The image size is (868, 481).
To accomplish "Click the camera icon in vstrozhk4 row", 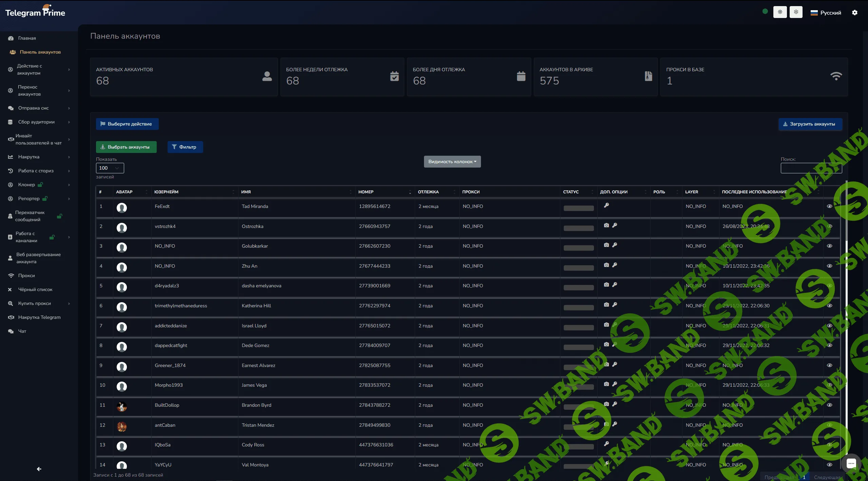I will [x=606, y=225].
